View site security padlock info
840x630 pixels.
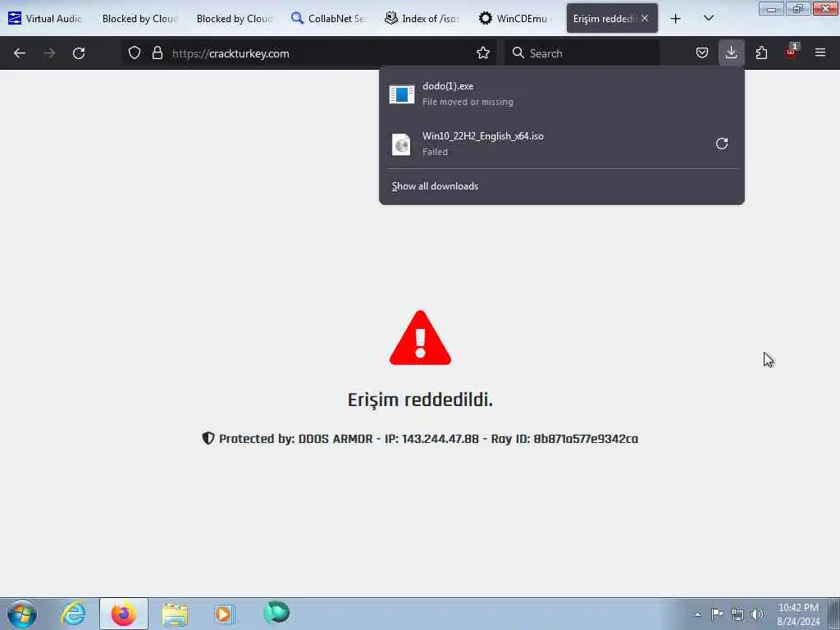[x=157, y=52]
